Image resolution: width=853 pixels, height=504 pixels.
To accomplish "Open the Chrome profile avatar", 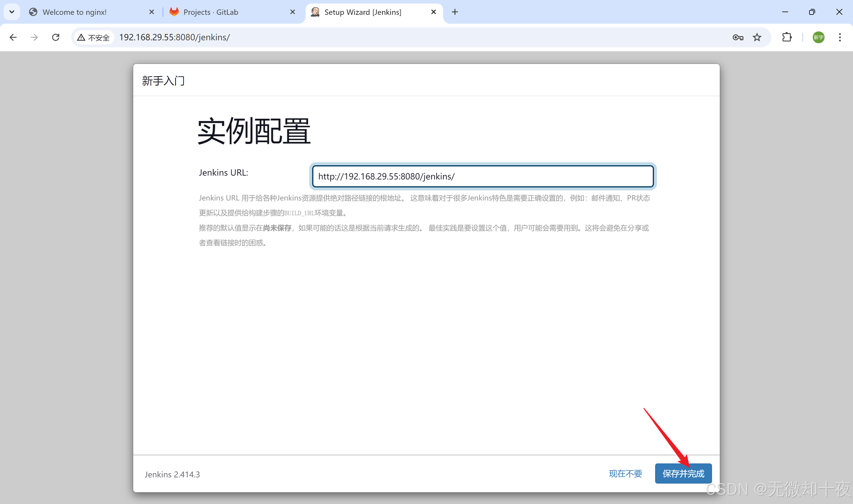I will coord(818,37).
